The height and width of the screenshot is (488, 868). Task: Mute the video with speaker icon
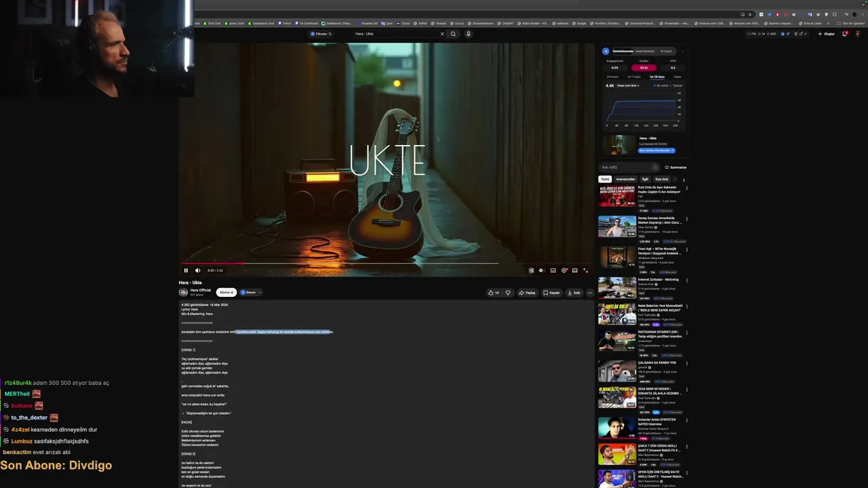[197, 270]
